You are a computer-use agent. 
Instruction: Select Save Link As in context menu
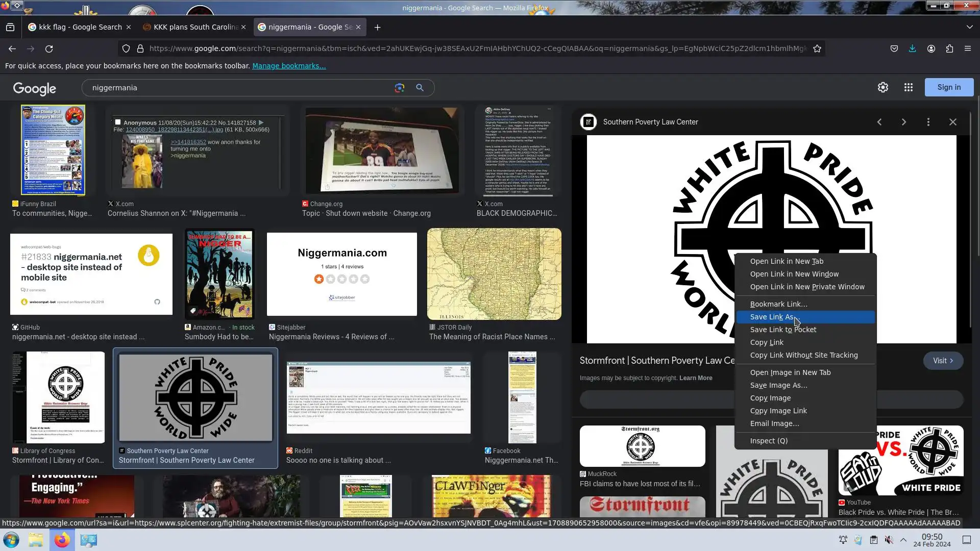click(772, 317)
